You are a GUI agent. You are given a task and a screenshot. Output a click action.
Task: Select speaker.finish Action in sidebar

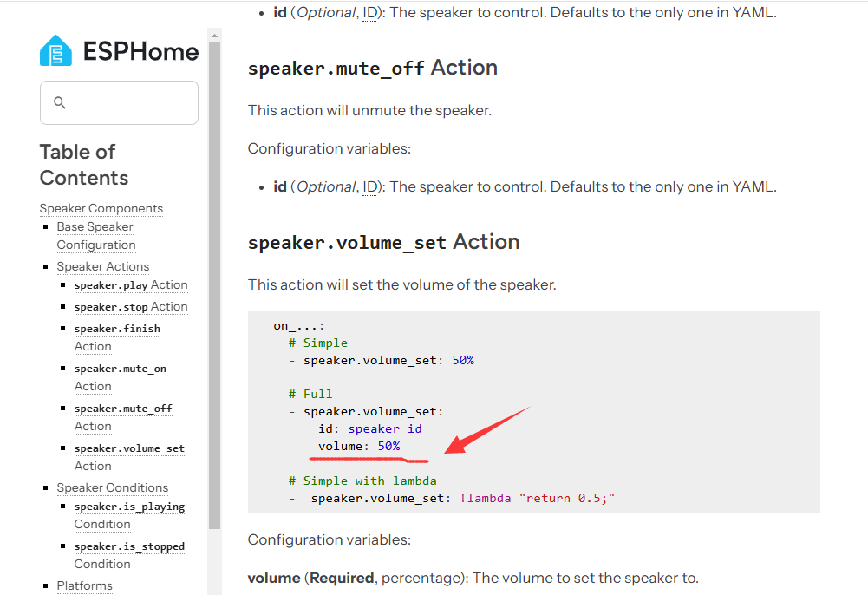(117, 337)
